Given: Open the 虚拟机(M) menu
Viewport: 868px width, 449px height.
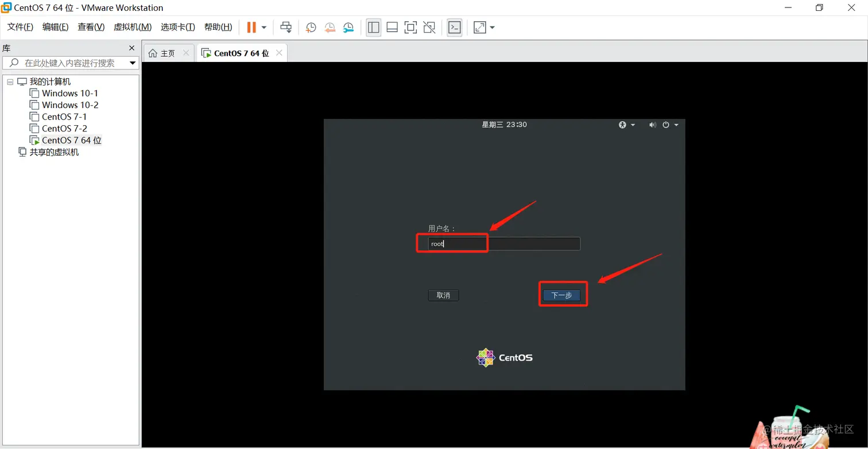Looking at the screenshot, I should pyautogui.click(x=133, y=27).
